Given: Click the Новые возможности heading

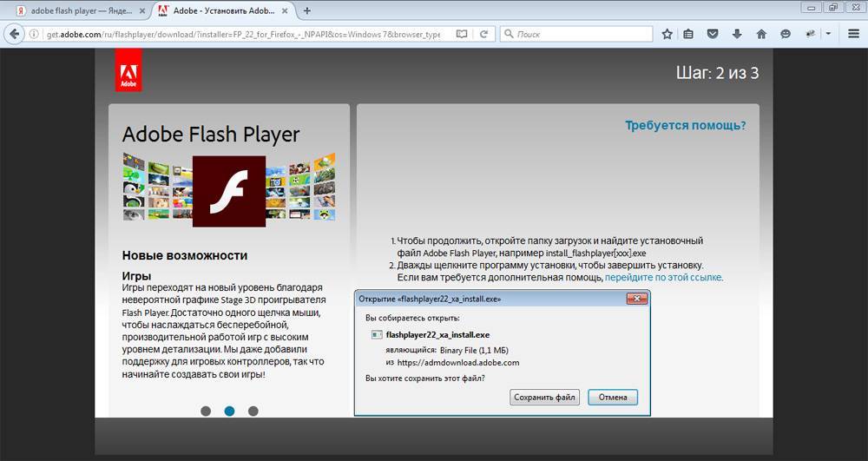Looking at the screenshot, I should click(185, 256).
